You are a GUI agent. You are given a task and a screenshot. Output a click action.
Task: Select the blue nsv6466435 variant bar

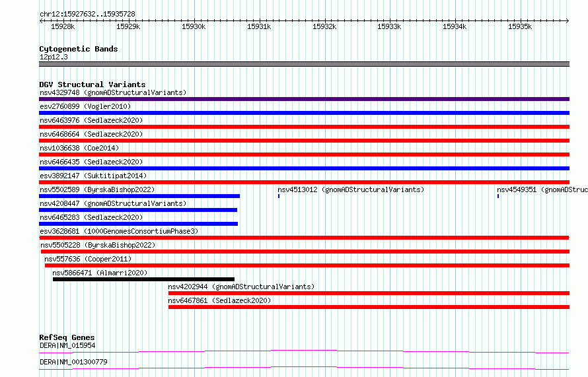point(304,168)
